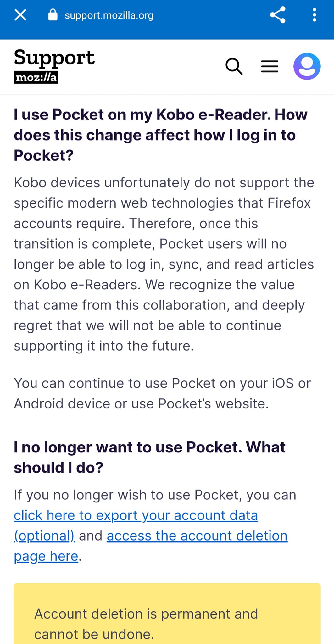Screen dimensions: 334x644
Task: Tap the "page here" link text
Action: tap(46, 556)
